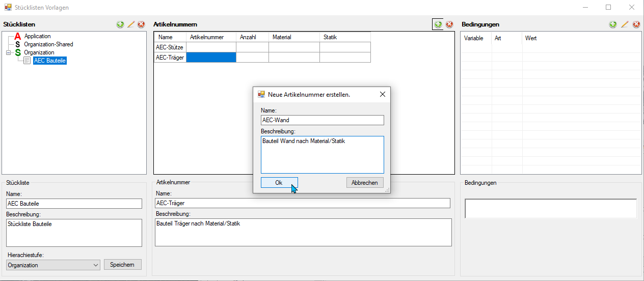Screen dimensions: 644x281
Task: Cancel dialog with Abbrechen button
Action: click(365, 182)
